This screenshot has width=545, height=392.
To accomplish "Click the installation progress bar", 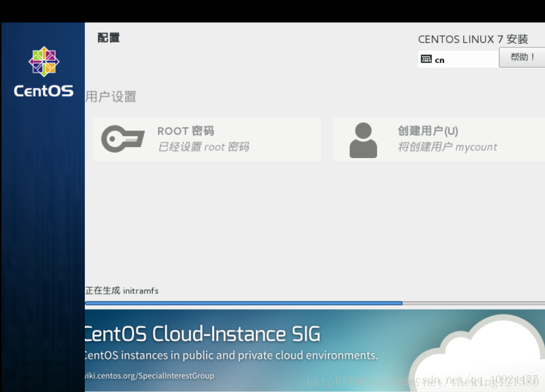I will [x=315, y=303].
